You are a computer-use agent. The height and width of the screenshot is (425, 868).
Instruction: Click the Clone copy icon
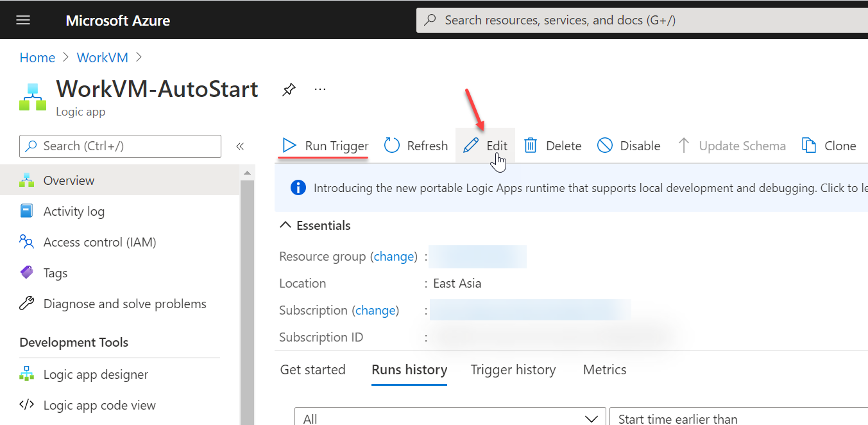point(809,146)
